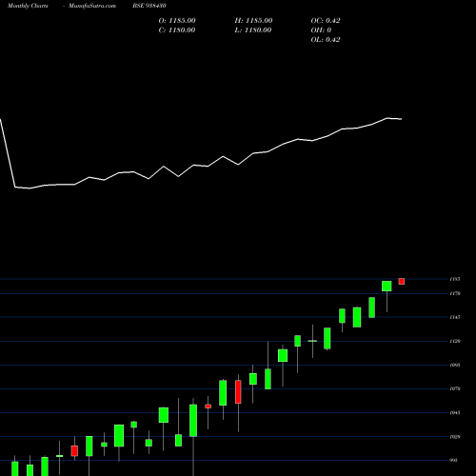Select the 'H: 1185.00' high value

tap(253, 21)
